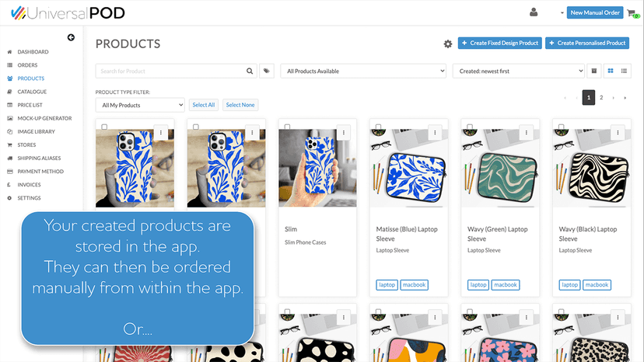This screenshot has width=644, height=362.
Task: Open the options menu of the pink floral sleeve card
Action: [526, 317]
